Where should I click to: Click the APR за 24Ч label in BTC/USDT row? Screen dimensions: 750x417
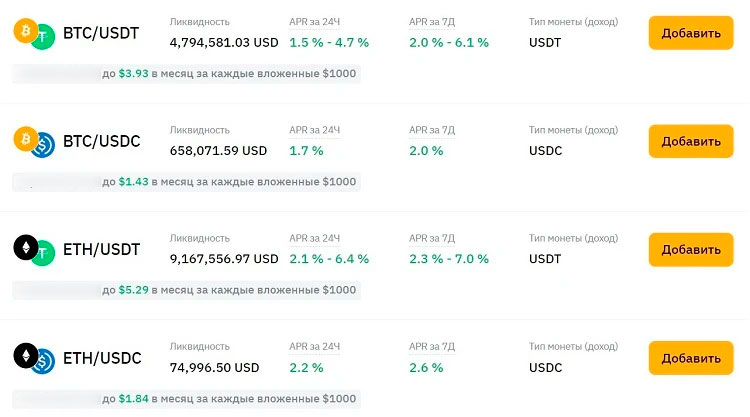(x=314, y=21)
